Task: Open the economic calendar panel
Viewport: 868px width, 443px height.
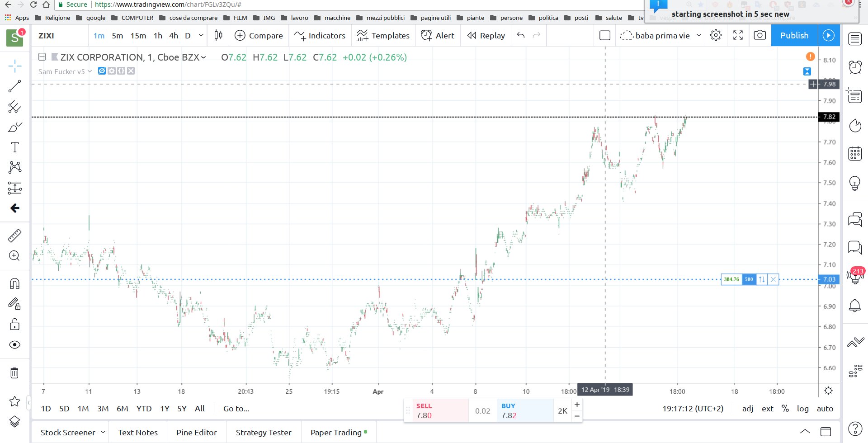Action: pos(855,154)
